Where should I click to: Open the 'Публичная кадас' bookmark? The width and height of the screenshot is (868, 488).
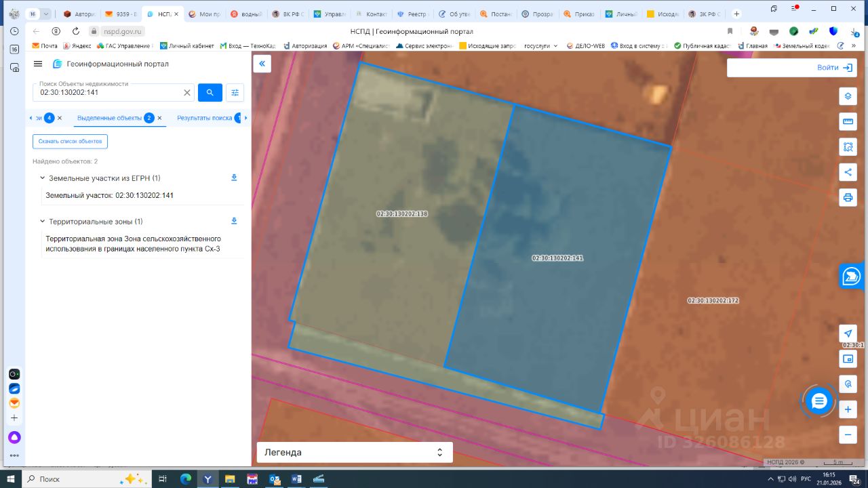click(x=703, y=46)
